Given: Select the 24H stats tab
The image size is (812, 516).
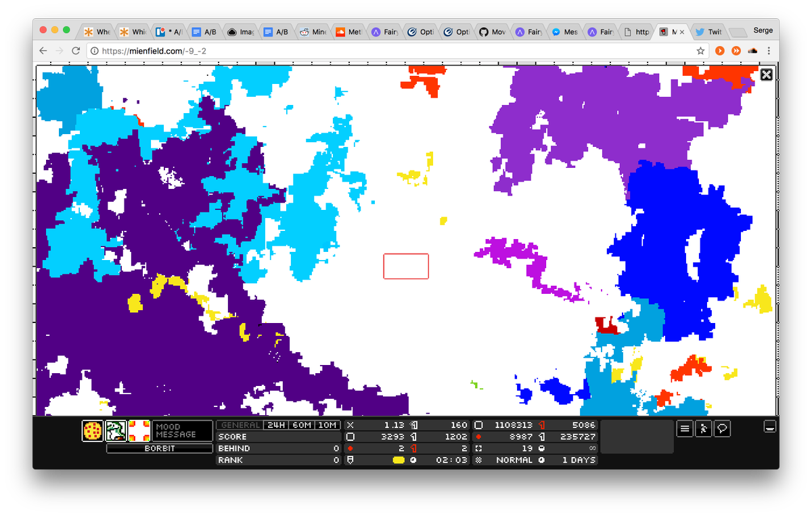Looking at the screenshot, I should pos(276,425).
